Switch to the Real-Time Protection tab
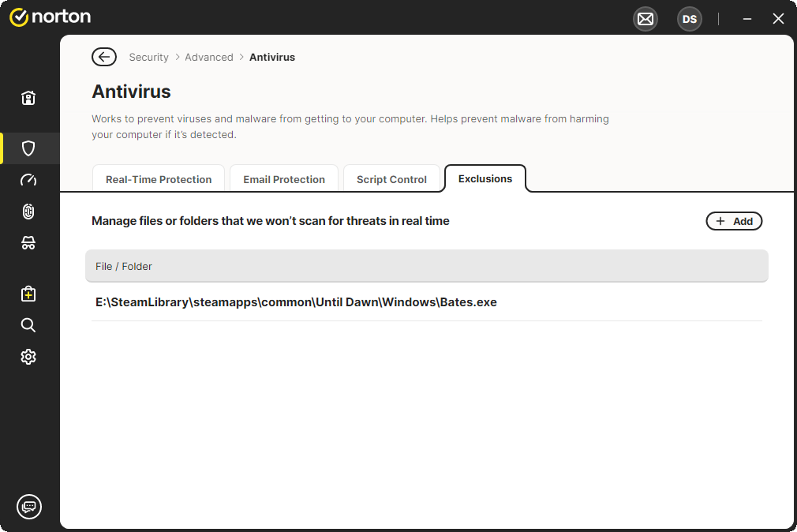The image size is (797, 532). click(x=159, y=179)
